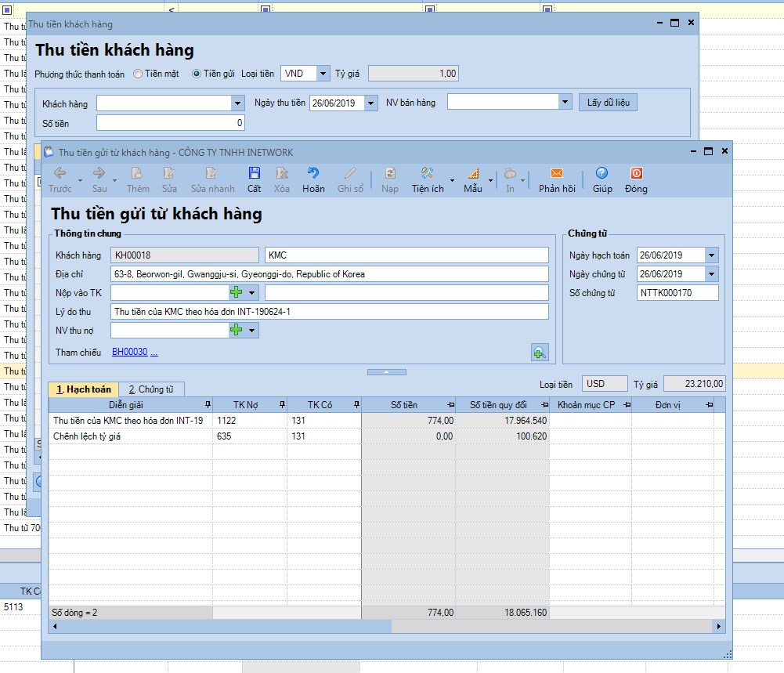Click the red Đóng close icon

pos(636,174)
